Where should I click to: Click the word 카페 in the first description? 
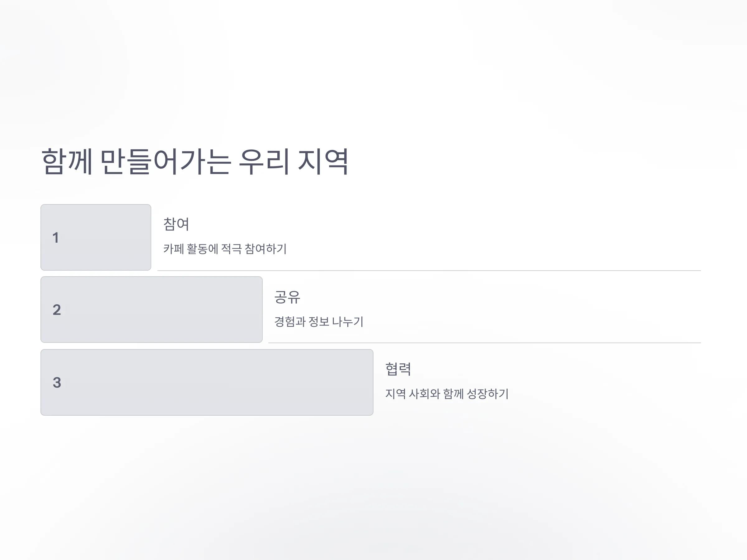pos(174,249)
